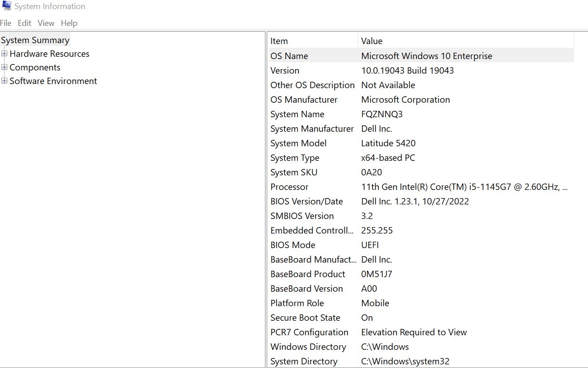Click the FQZNNQ3 system name value
The width and height of the screenshot is (588, 368).
382,114
